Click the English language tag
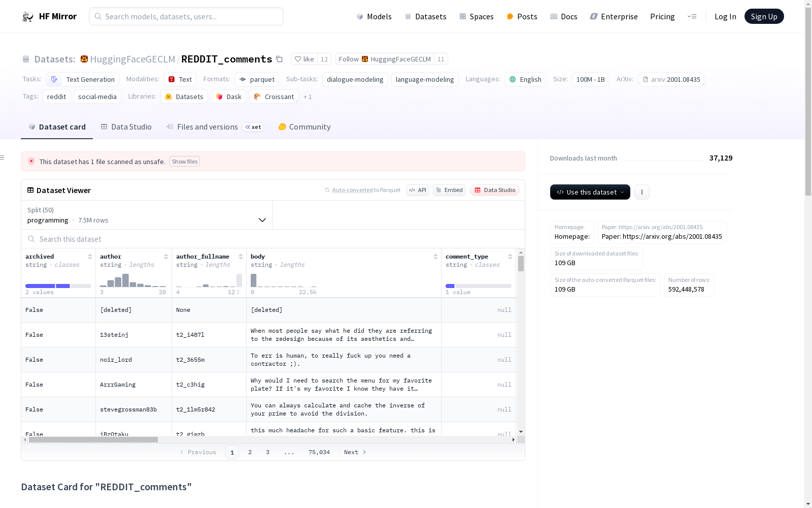Viewport: 812px width, 508px height. (525, 79)
